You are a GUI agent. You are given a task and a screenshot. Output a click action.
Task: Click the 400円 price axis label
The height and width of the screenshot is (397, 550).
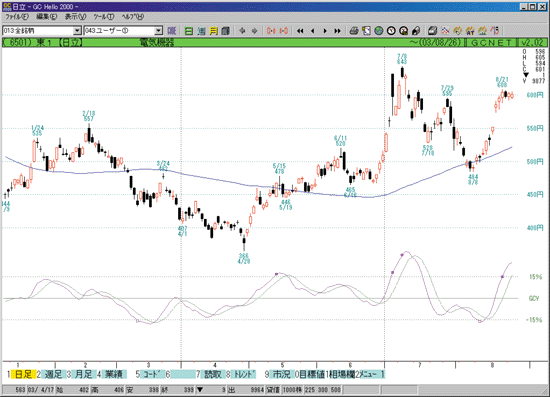coord(535,228)
